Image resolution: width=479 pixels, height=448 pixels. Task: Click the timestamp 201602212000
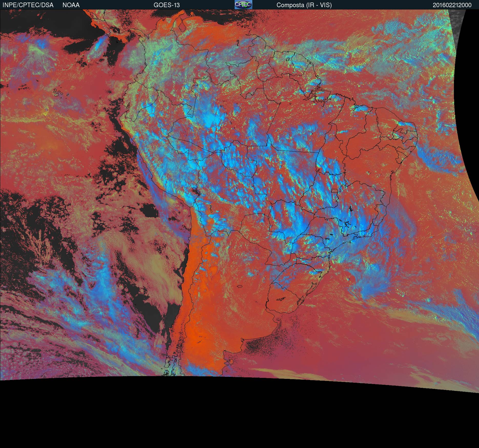tap(452, 5)
